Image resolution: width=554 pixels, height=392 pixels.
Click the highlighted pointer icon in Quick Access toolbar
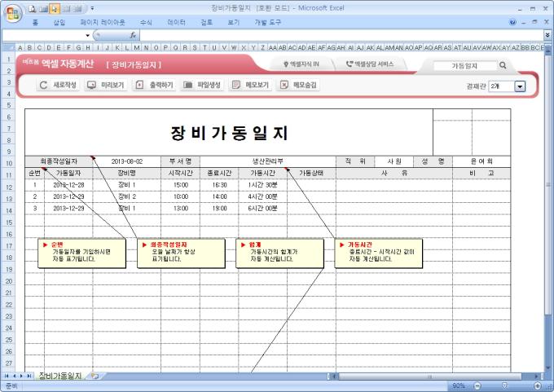coord(54,9)
